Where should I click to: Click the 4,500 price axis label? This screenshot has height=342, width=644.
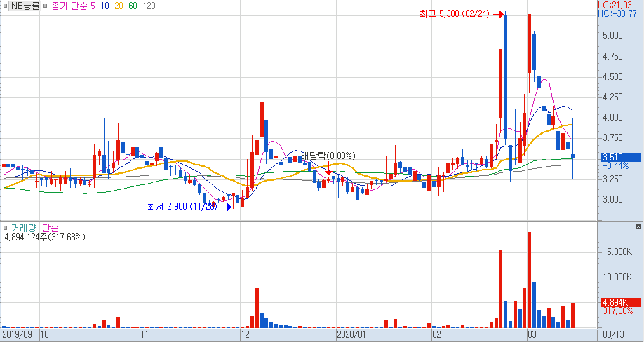[613, 76]
